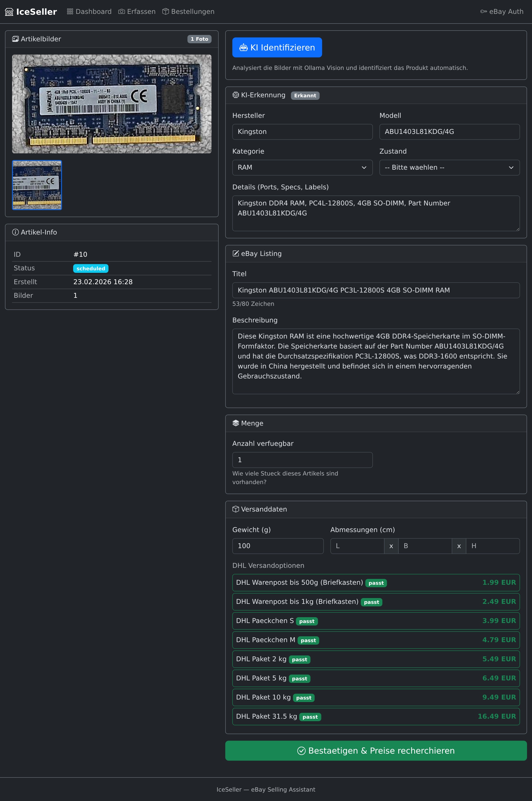Edit the Gewicht (g) field
The height and width of the screenshot is (801, 532).
(278, 546)
